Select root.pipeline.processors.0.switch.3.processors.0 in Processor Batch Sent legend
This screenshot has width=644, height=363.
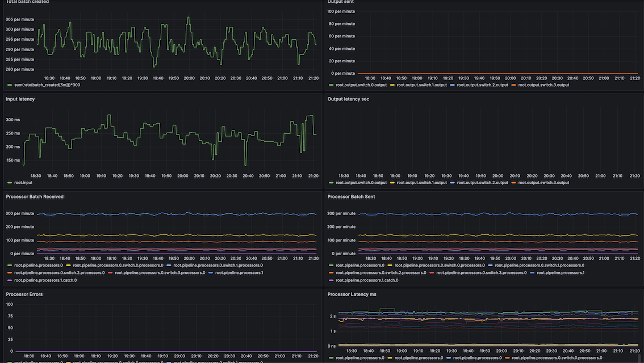click(482, 273)
